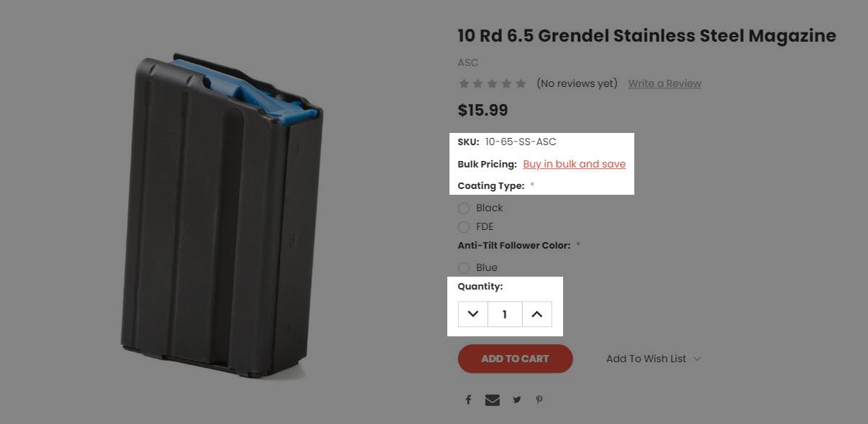
Task: Open the ASC brand link
Action: click(x=468, y=63)
